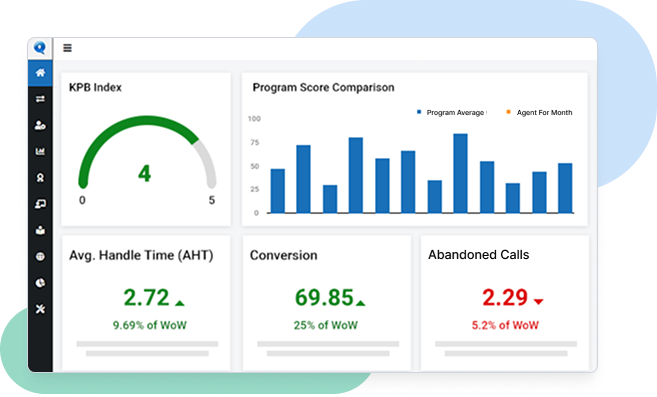Click the 25% of WoW text

click(326, 325)
